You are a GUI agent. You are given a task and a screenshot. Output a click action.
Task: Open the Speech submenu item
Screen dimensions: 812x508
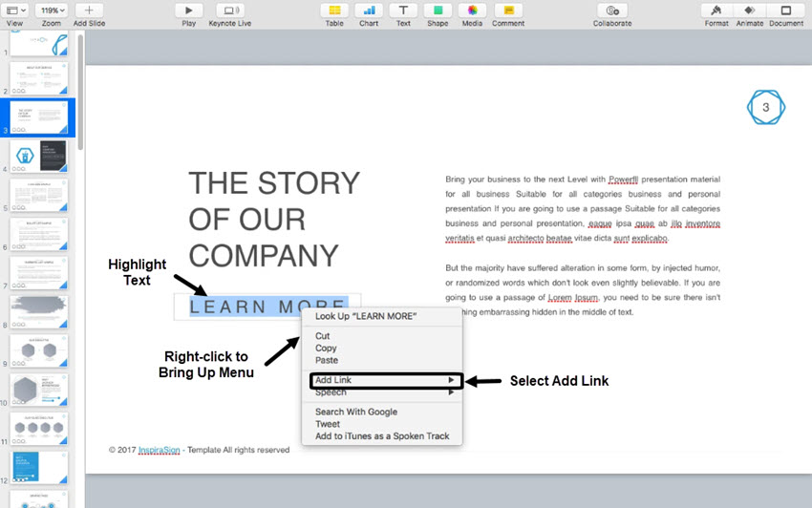point(382,392)
